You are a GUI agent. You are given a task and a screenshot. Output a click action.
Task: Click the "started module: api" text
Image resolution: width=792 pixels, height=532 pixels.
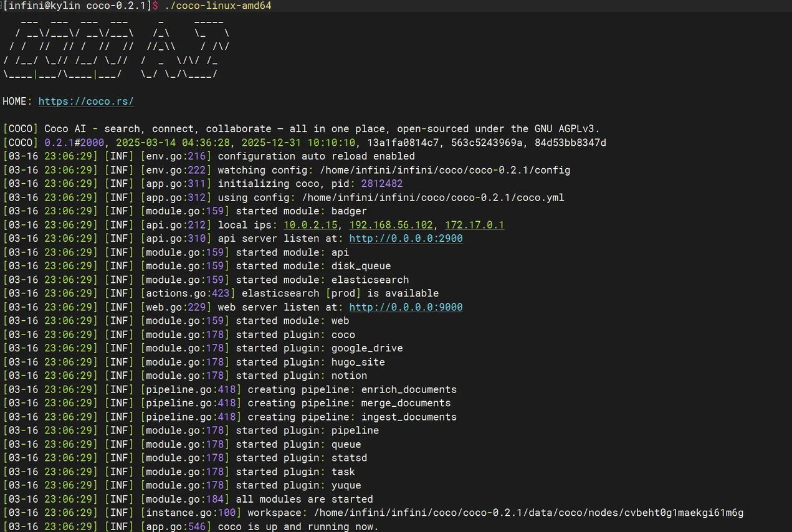pyautogui.click(x=292, y=252)
